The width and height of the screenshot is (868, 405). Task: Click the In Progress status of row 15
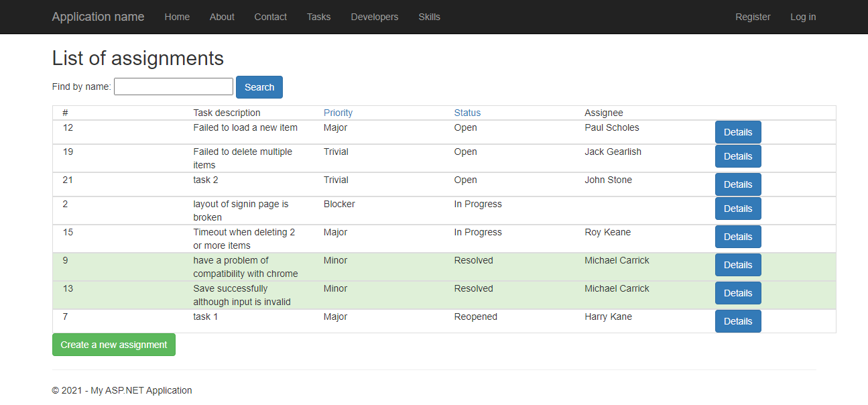pos(478,232)
